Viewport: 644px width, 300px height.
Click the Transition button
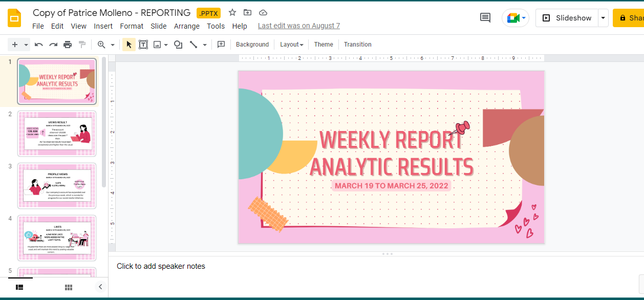pyautogui.click(x=358, y=45)
